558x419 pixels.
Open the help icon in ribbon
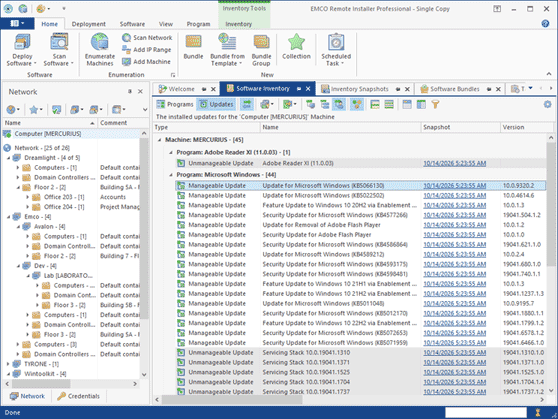tap(545, 23)
